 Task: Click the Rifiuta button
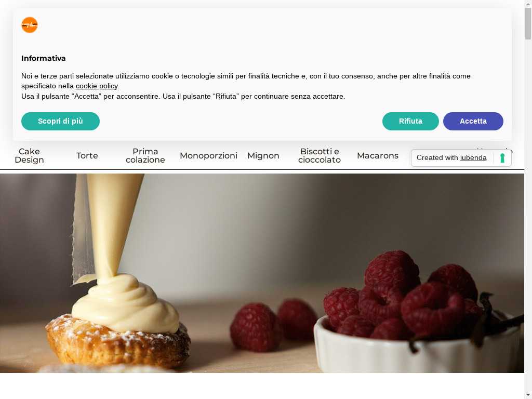tap(410, 121)
